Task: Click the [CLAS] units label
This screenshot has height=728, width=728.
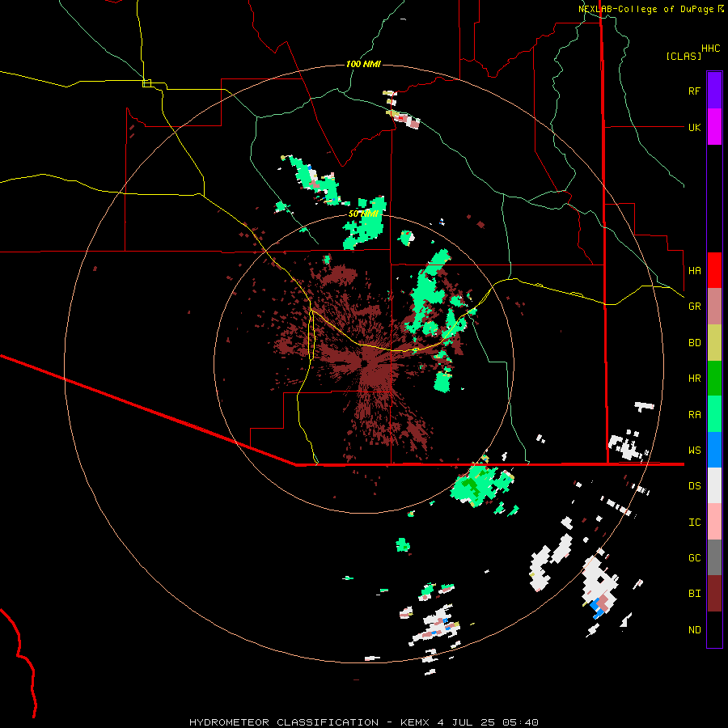Action: point(684,56)
